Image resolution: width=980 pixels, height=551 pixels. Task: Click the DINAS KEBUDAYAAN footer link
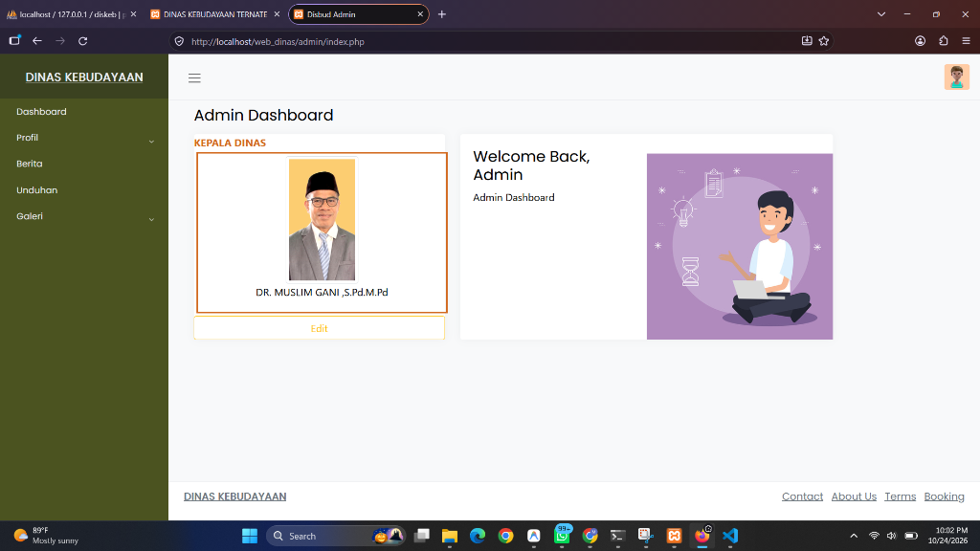235,496
